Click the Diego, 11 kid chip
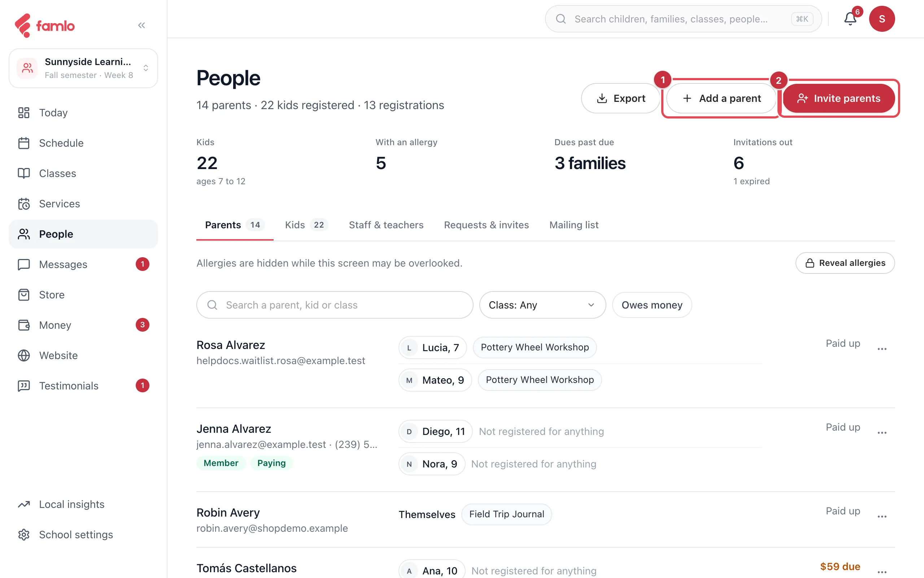 (436, 431)
